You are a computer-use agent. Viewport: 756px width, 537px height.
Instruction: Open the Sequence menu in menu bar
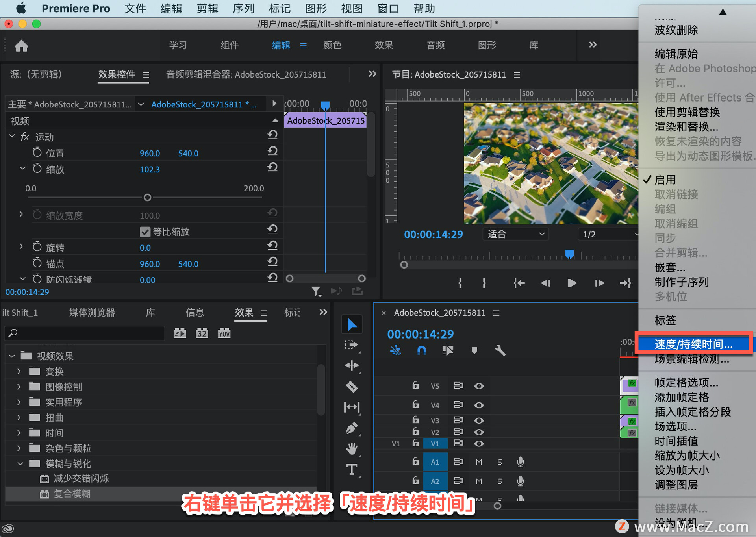[x=243, y=8]
